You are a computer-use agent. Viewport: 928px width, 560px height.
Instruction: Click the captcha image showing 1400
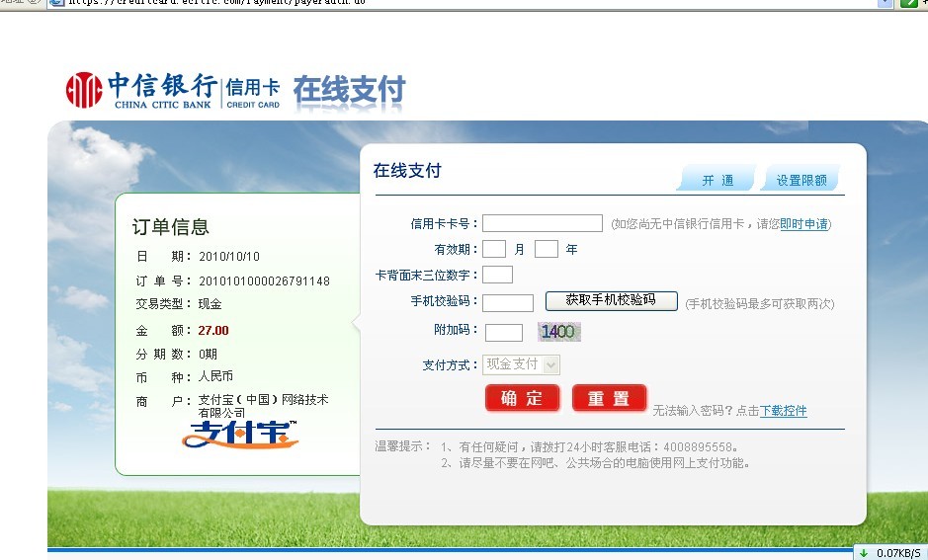click(x=559, y=331)
